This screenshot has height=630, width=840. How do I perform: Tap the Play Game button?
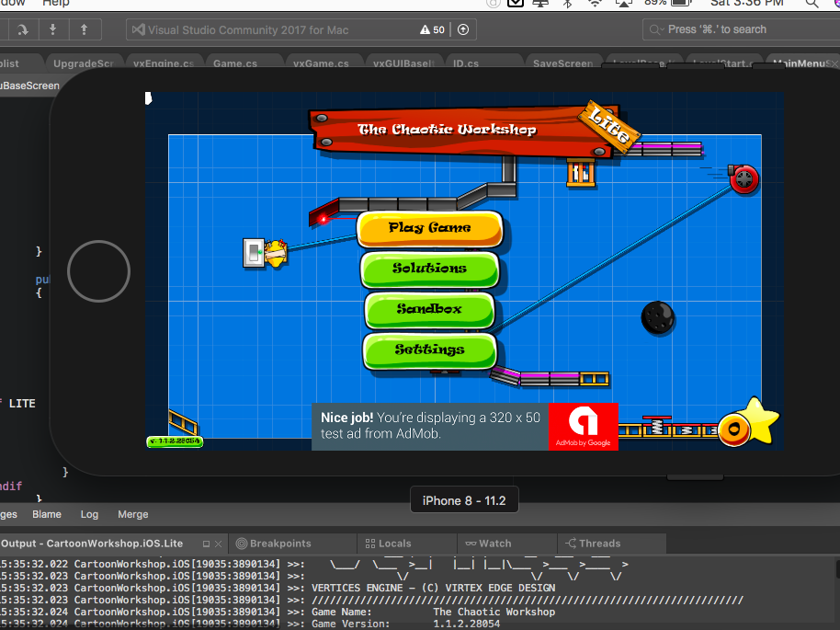[429, 228]
